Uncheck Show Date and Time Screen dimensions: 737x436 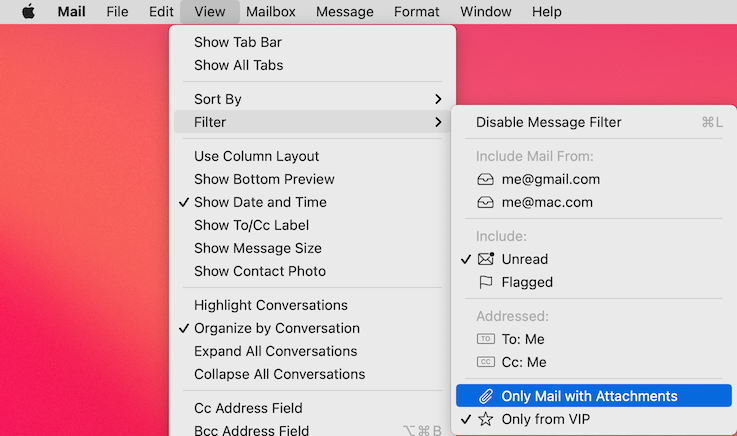pos(312,202)
